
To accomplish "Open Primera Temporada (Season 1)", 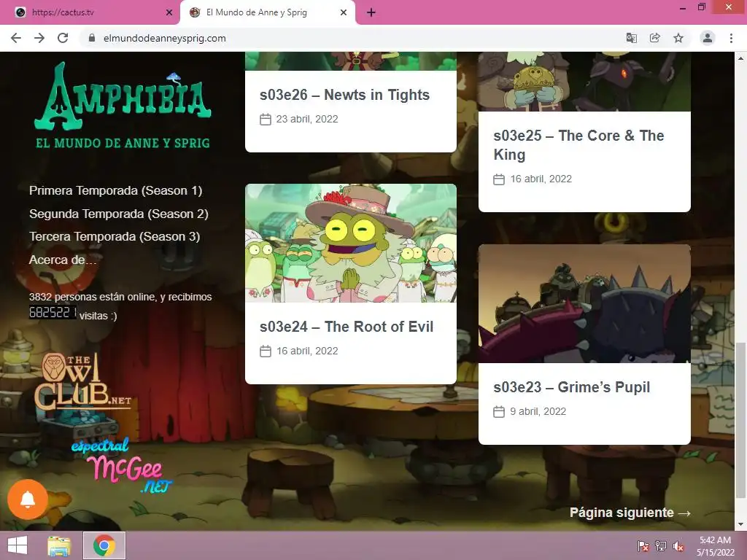I will 116,190.
